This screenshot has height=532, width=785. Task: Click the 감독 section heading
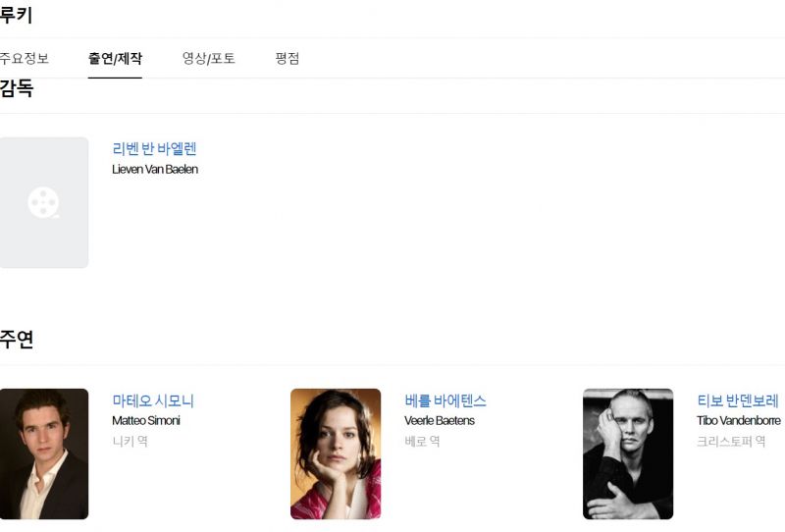click(x=17, y=88)
